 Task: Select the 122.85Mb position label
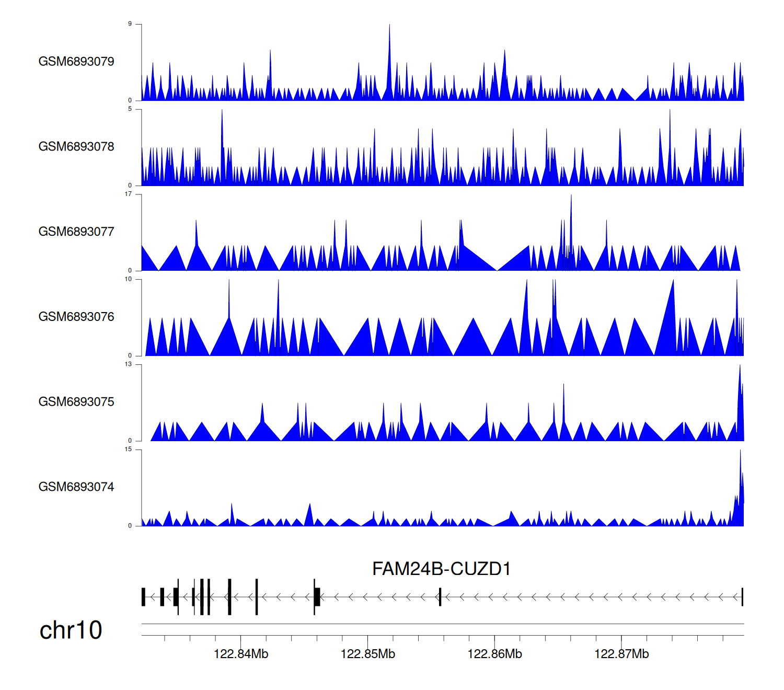point(368,654)
